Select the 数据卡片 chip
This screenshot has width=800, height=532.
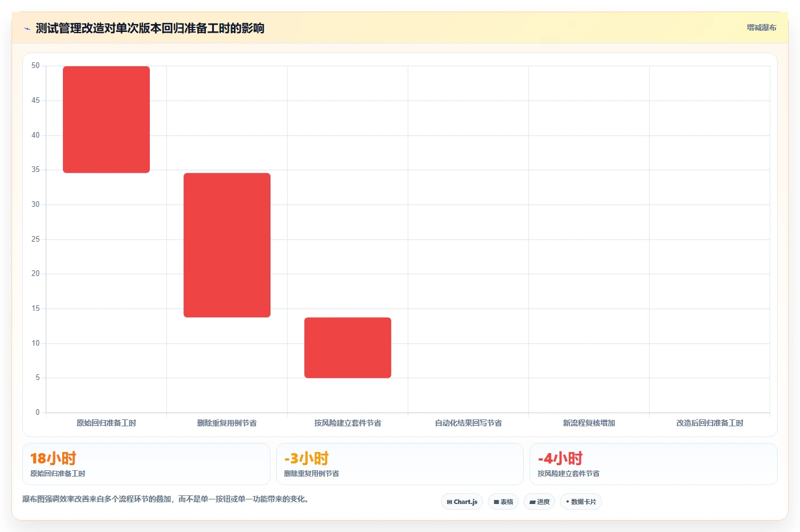point(581,502)
